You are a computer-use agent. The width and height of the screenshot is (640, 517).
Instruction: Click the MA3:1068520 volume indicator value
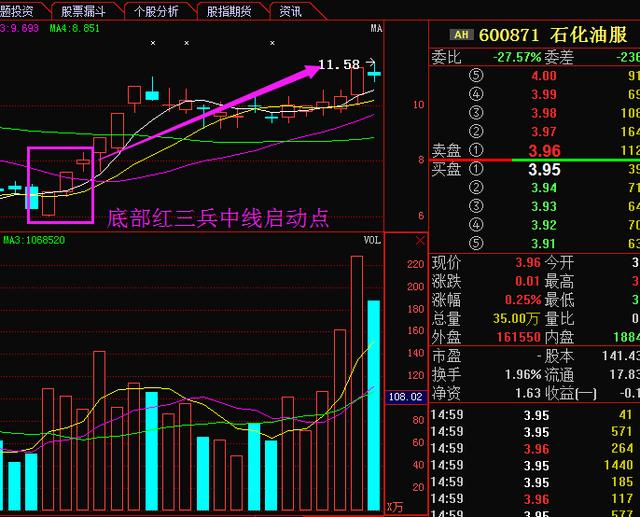click(x=34, y=240)
